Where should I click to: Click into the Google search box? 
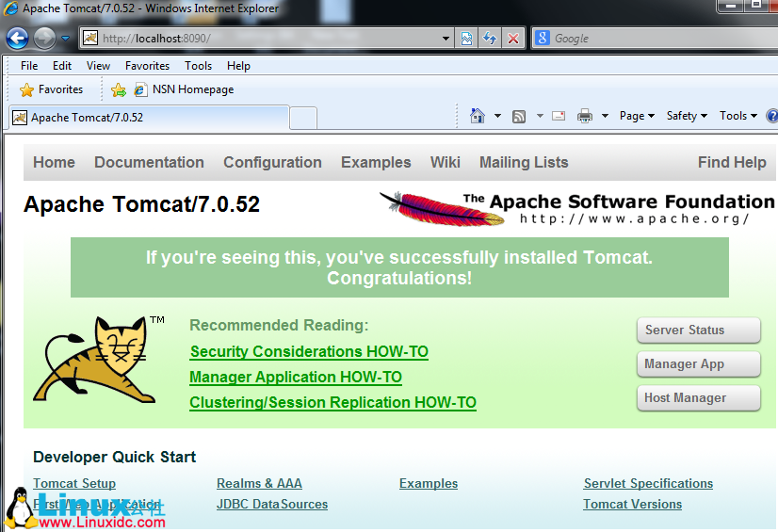(x=665, y=39)
